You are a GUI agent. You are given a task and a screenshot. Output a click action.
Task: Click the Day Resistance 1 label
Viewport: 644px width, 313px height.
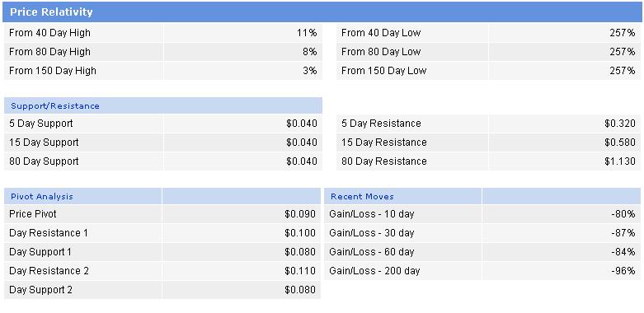(49, 233)
